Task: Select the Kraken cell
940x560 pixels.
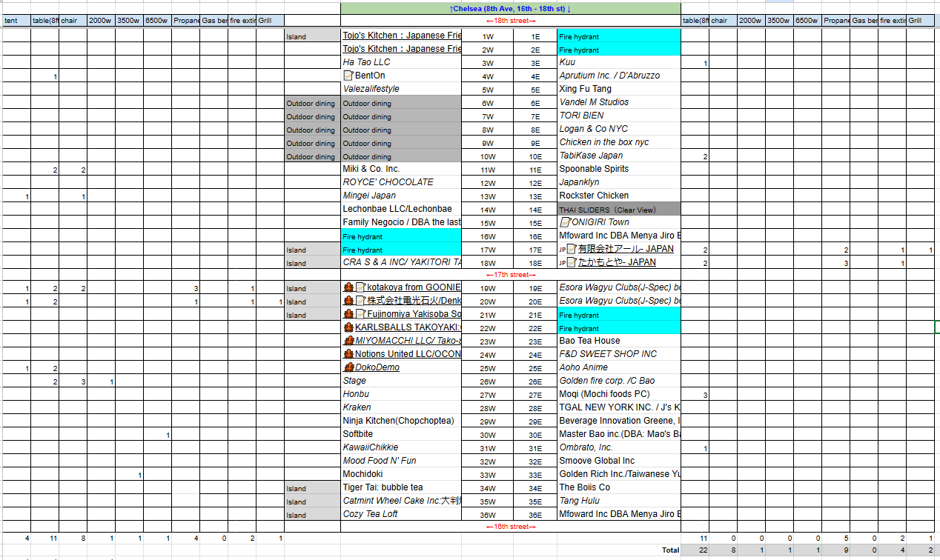Action: (x=401, y=407)
